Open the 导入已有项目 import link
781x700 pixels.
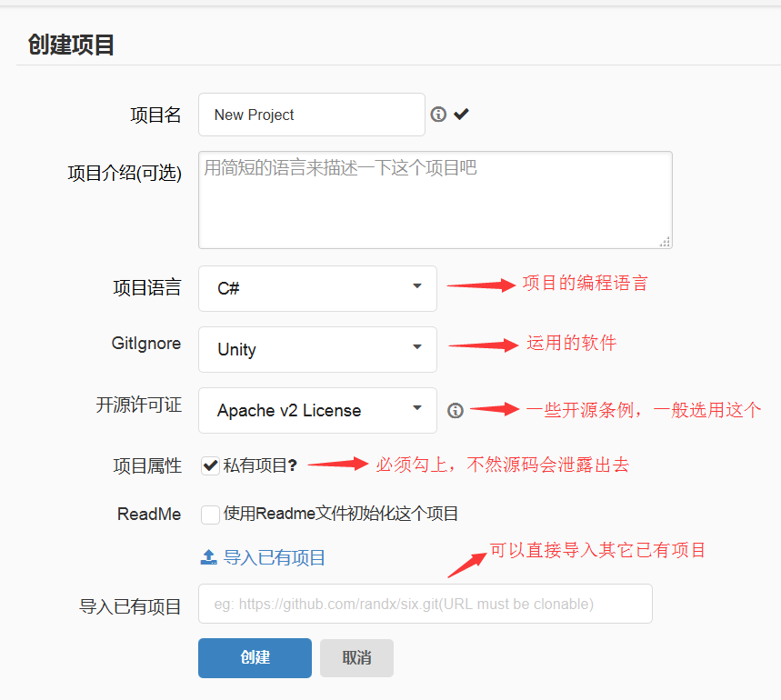[x=274, y=557]
